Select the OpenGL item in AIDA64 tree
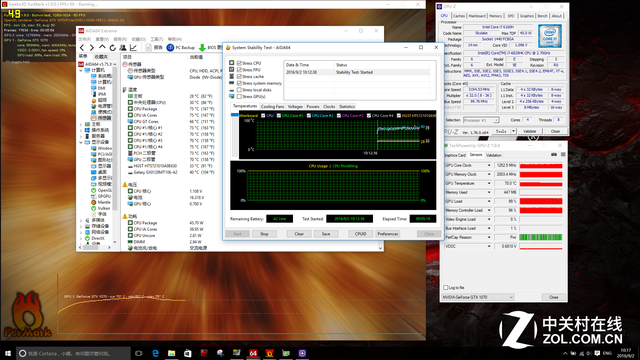 pos(101,190)
